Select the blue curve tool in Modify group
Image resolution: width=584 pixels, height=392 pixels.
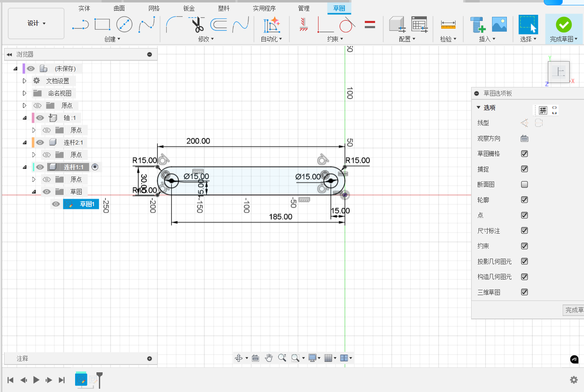240,25
